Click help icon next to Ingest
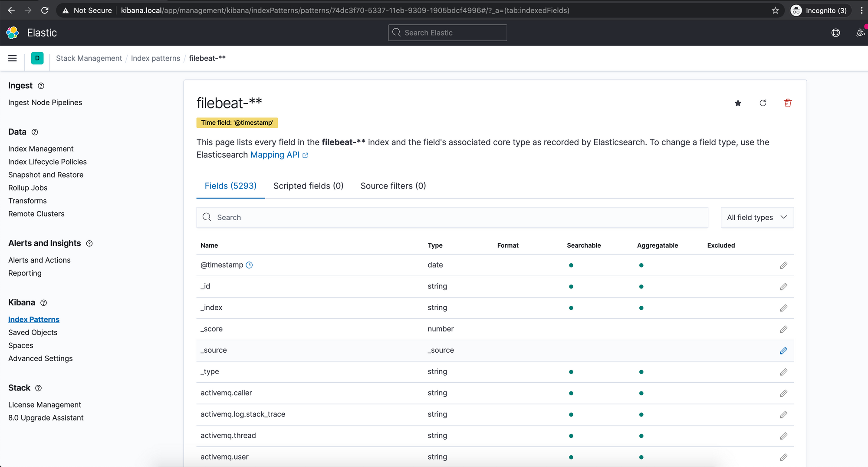 tap(41, 86)
